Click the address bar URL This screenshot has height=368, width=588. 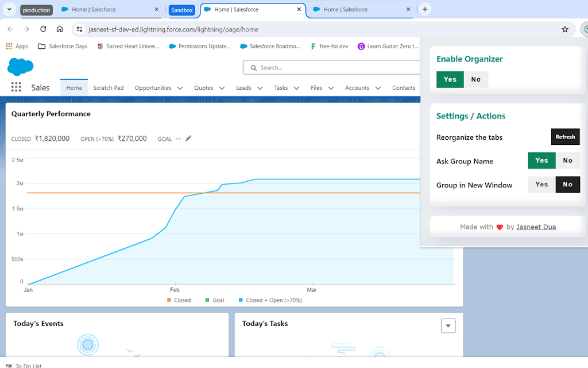click(173, 29)
